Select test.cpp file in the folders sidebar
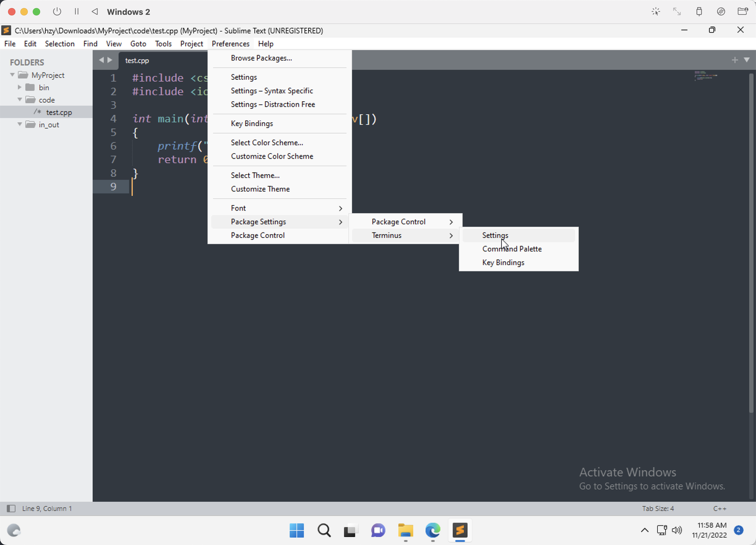 click(59, 112)
